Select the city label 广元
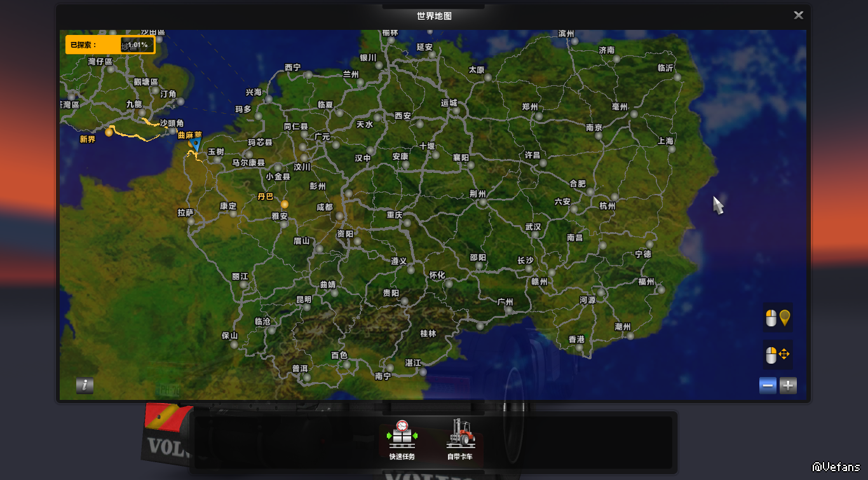Image resolution: width=868 pixels, height=480 pixels. point(322,137)
